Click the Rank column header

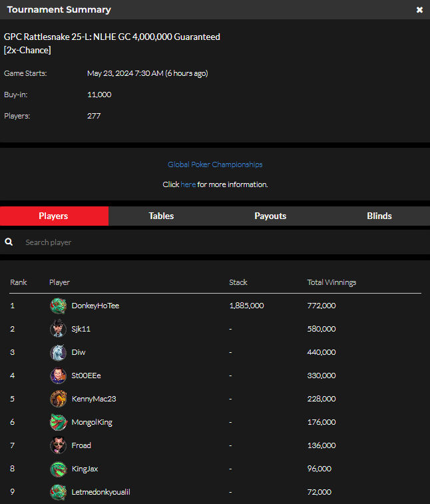(19, 282)
